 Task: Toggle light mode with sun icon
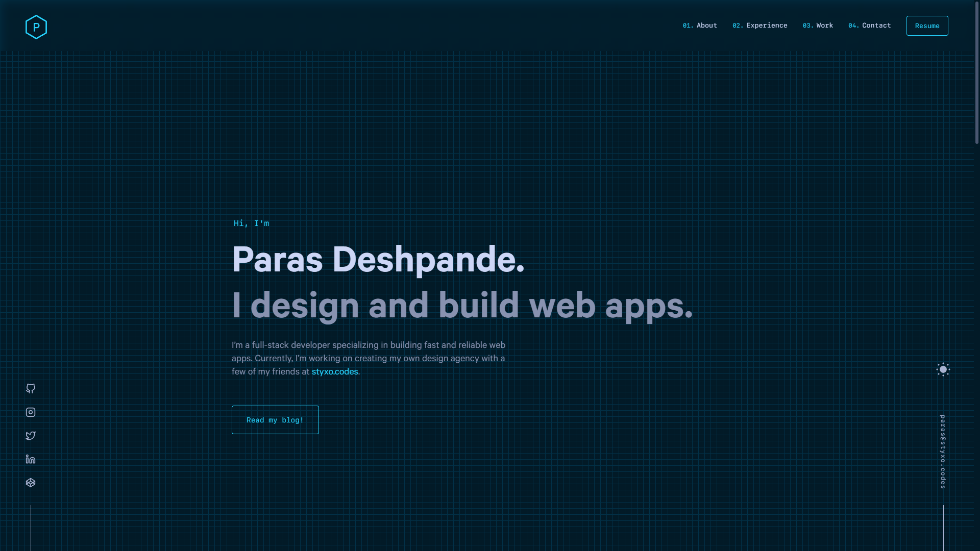tap(943, 369)
